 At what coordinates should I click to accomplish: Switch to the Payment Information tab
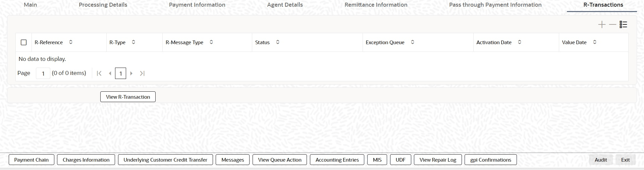(197, 5)
